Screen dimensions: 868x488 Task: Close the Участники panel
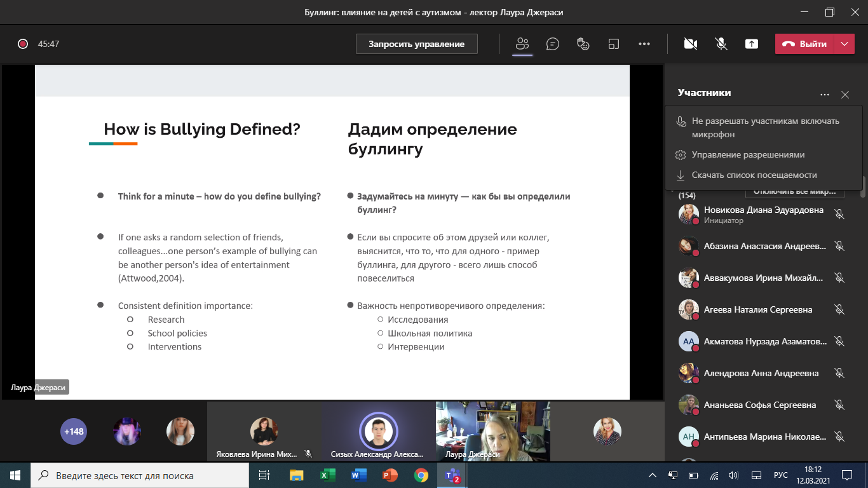coord(844,95)
